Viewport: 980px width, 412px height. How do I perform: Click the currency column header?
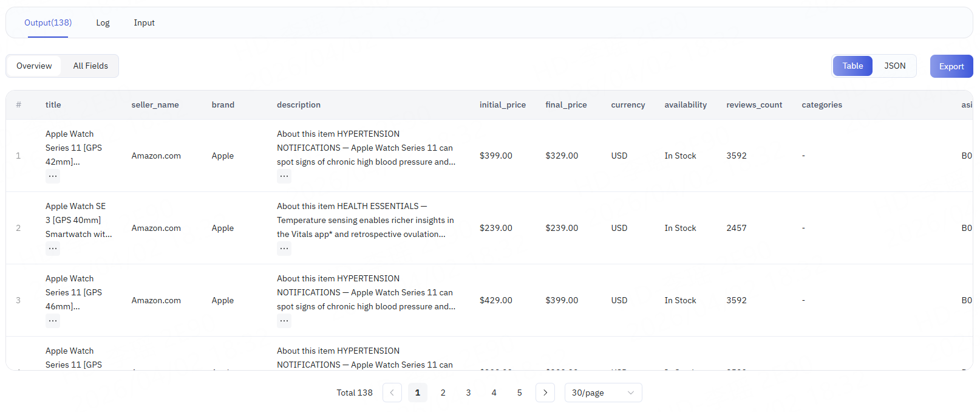point(628,105)
